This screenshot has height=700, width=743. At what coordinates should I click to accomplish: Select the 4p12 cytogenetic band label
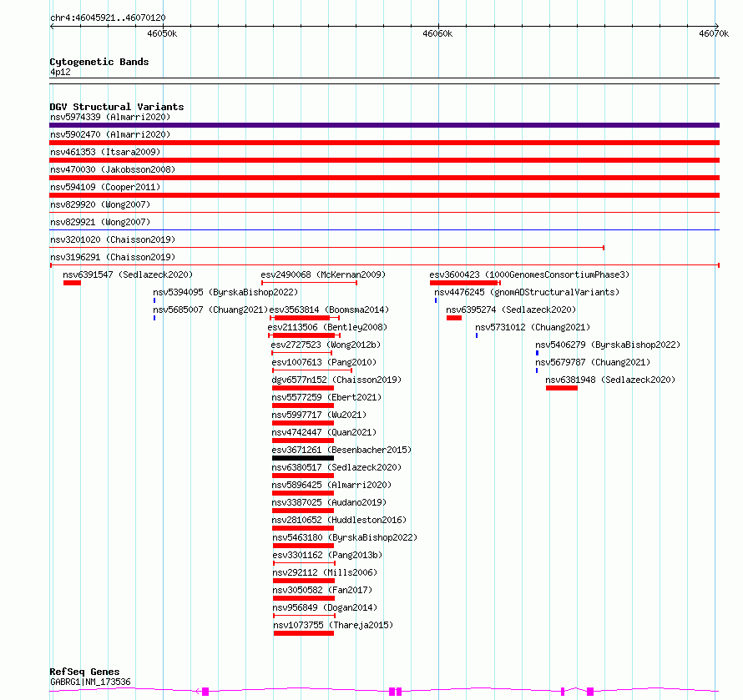[60, 72]
